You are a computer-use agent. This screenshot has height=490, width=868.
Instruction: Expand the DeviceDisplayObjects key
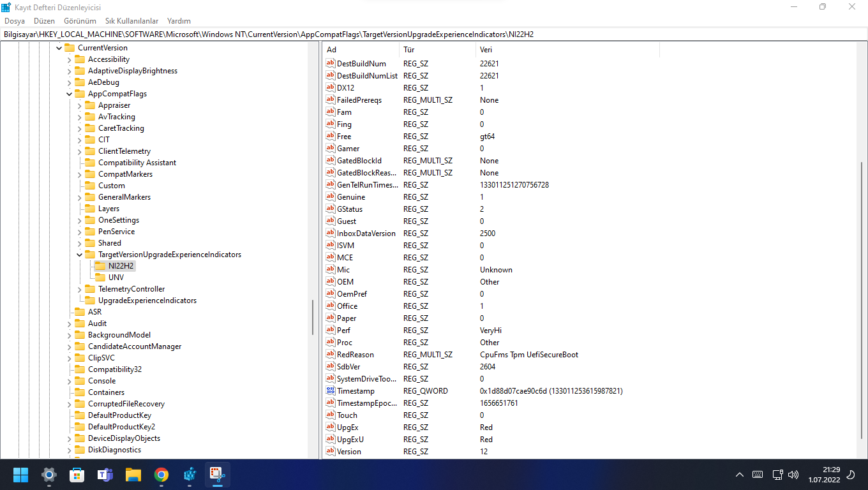69,438
